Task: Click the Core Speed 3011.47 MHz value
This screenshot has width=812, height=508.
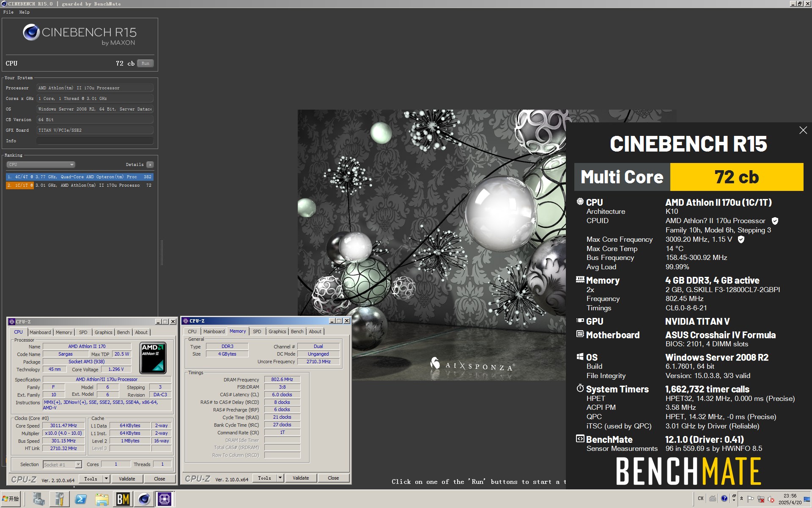Action: coord(63,426)
